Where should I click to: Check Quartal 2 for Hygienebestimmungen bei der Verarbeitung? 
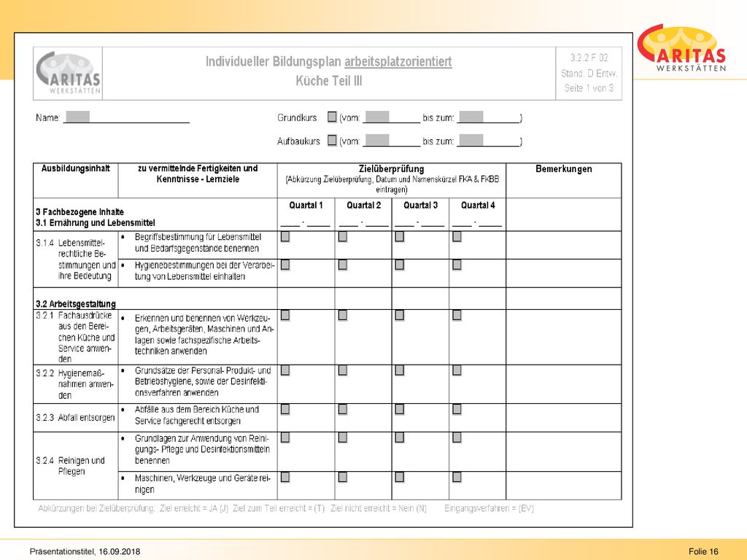[343, 265]
